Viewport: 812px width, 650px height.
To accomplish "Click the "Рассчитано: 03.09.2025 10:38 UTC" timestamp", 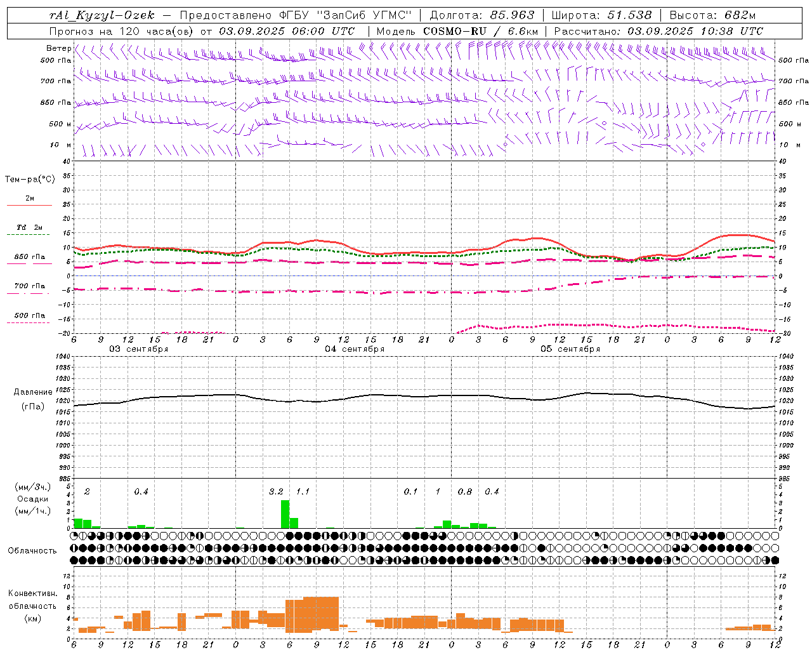I will coord(658,31).
